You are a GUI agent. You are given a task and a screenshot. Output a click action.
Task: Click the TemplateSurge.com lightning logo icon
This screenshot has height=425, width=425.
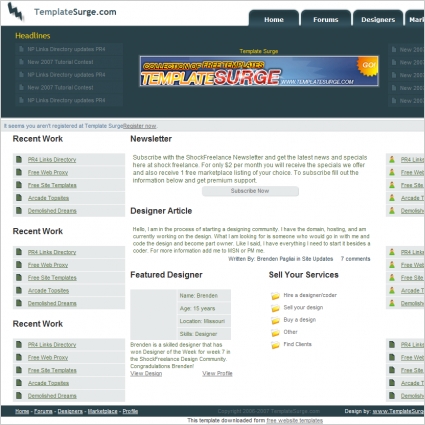pyautogui.click(x=15, y=11)
